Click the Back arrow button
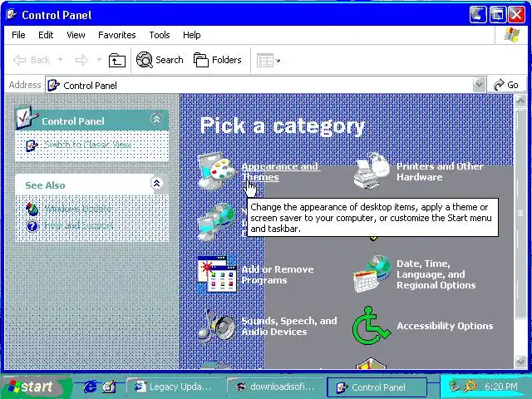Image resolution: width=532 pixels, height=399 pixels. pyautogui.click(x=32, y=60)
